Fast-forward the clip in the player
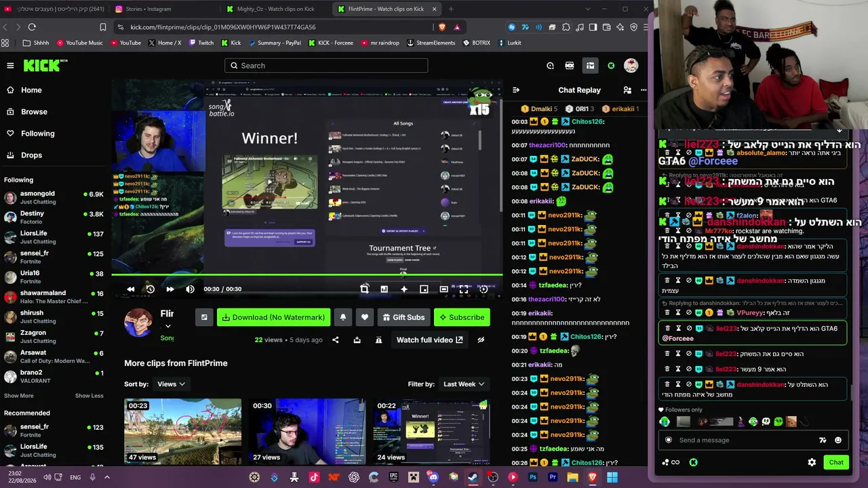This screenshot has height=488, width=868. point(170,289)
